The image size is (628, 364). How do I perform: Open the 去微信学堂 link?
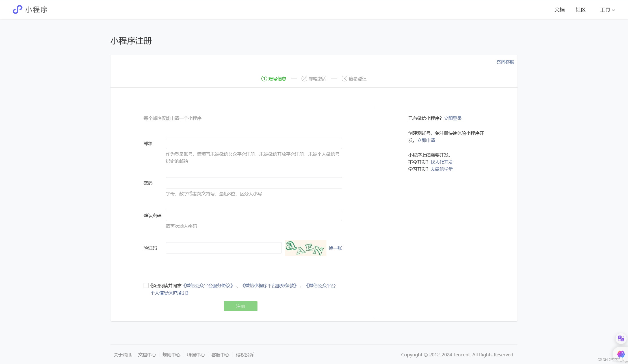442,169
